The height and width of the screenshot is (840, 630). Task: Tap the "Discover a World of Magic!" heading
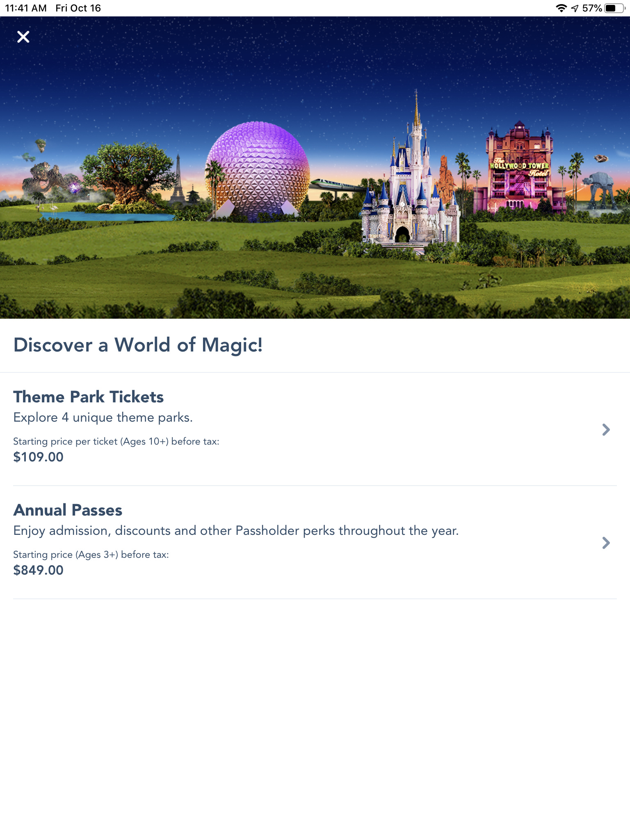(x=138, y=345)
